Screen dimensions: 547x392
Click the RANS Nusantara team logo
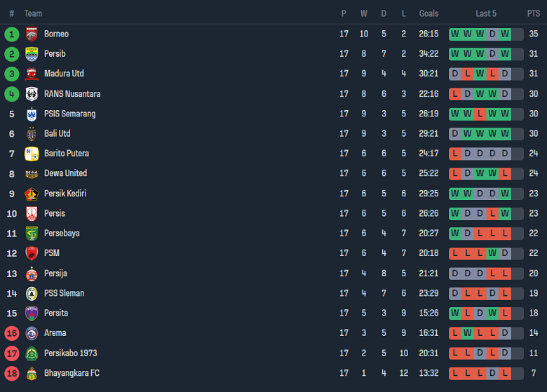[32, 94]
